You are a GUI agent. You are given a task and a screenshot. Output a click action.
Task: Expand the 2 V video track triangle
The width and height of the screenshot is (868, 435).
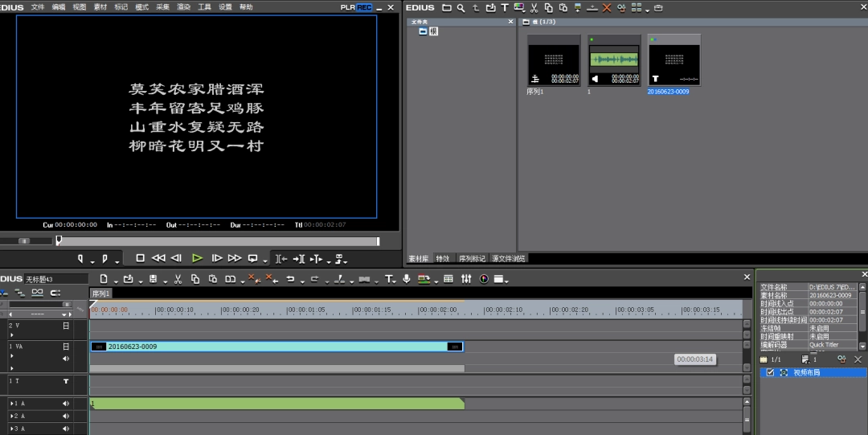coord(12,335)
